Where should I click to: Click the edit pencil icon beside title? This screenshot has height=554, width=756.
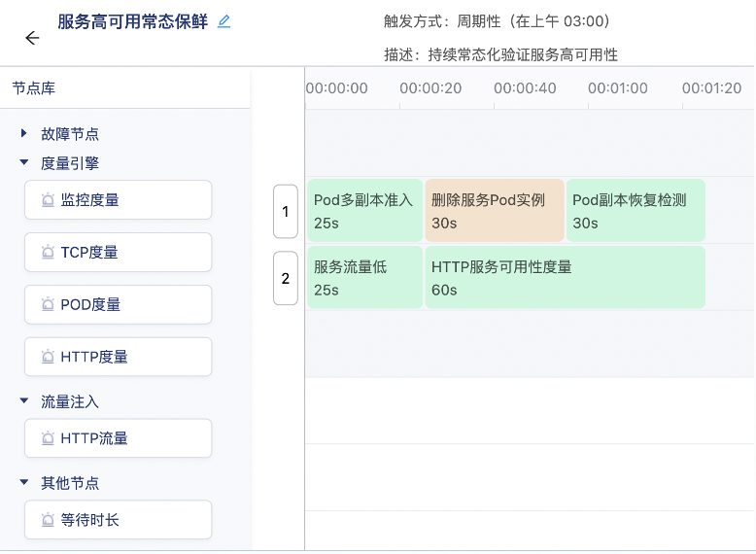coord(224,20)
